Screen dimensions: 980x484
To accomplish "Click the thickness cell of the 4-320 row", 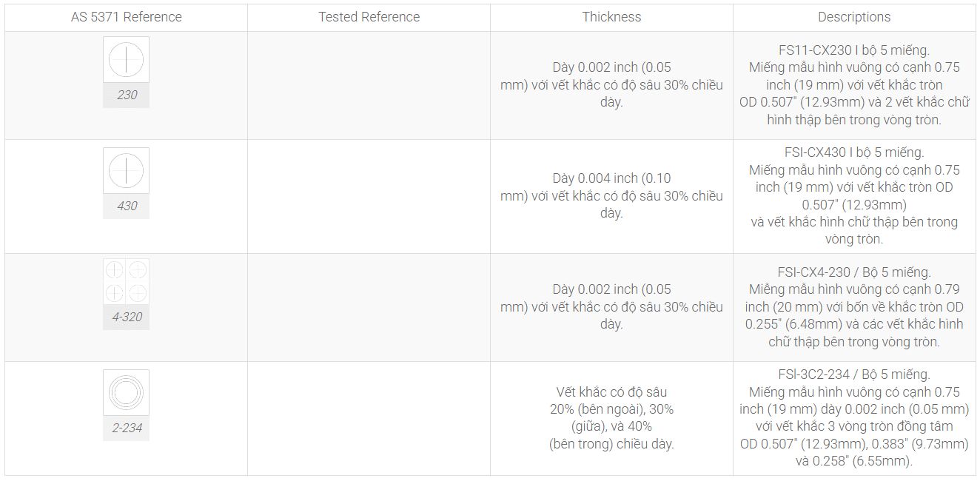I will point(612,307).
